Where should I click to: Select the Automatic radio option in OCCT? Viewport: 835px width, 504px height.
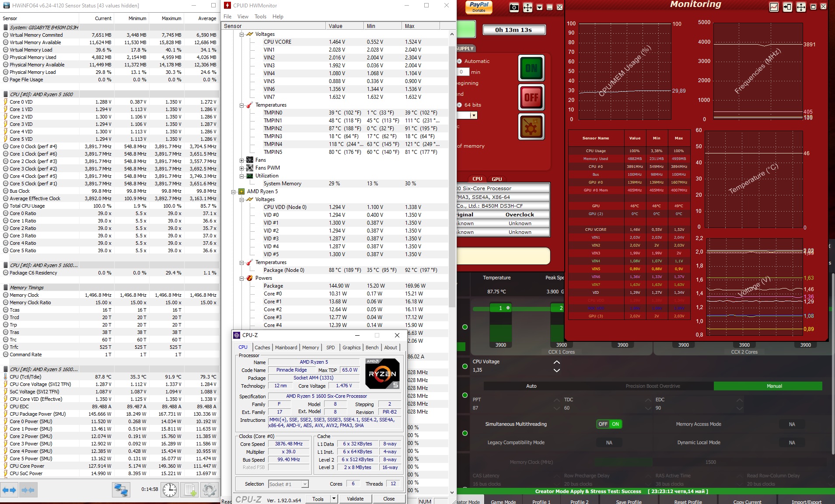(460, 61)
